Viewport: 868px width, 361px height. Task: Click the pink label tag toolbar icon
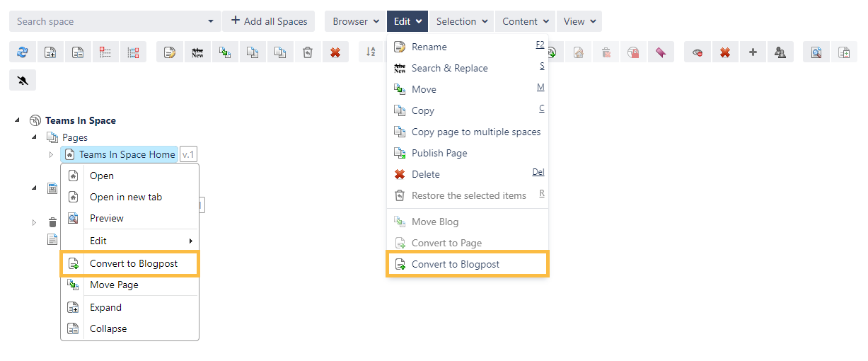(661, 52)
